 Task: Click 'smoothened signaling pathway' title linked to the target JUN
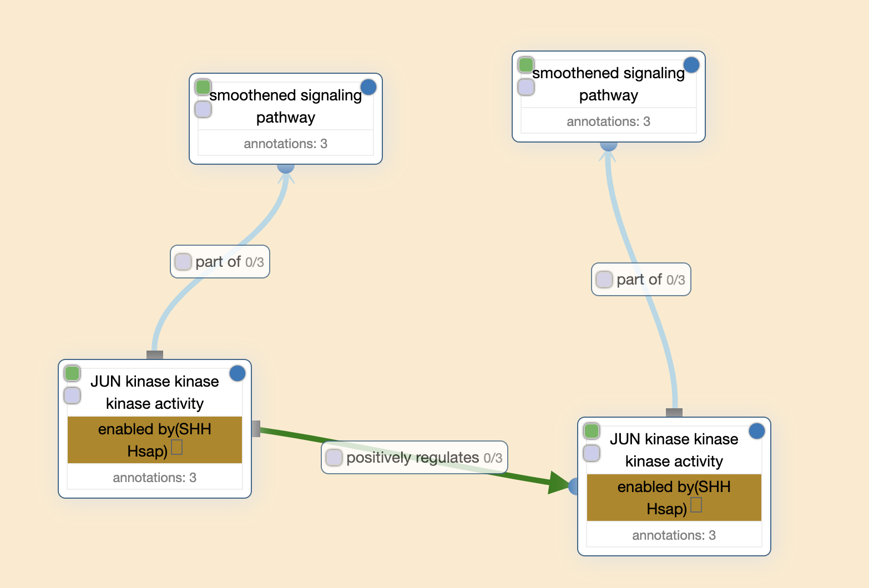coord(609,84)
